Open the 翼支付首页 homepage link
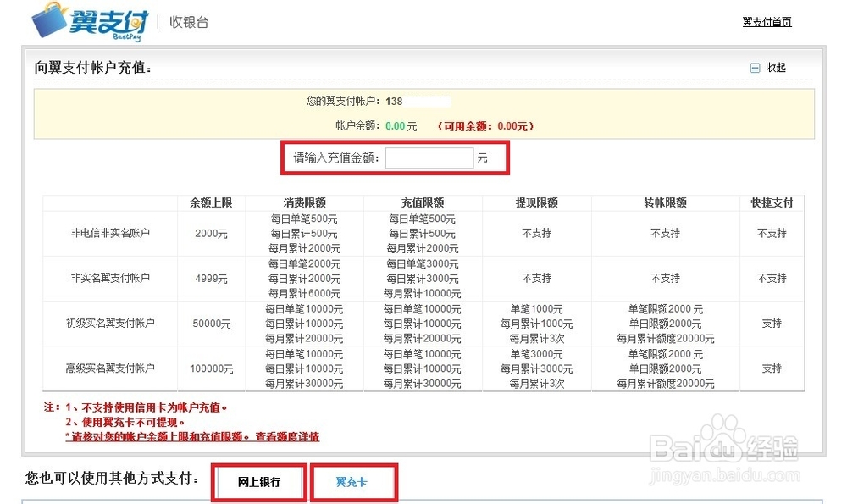The image size is (847, 504). point(766,20)
